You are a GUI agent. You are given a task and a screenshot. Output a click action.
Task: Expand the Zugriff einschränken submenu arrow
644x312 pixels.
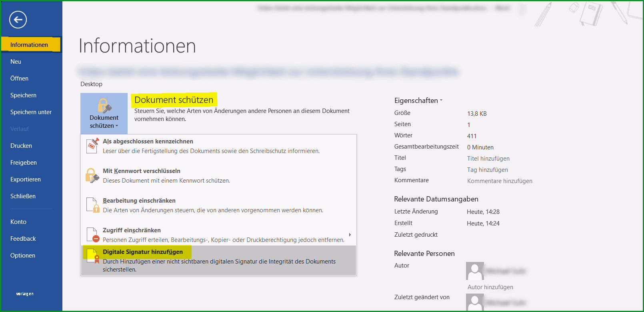point(350,235)
